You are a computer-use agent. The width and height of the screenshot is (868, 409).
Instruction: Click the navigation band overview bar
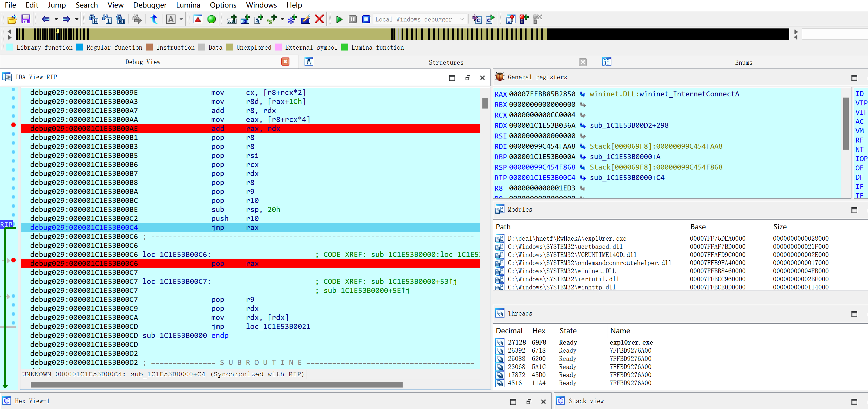coord(402,34)
